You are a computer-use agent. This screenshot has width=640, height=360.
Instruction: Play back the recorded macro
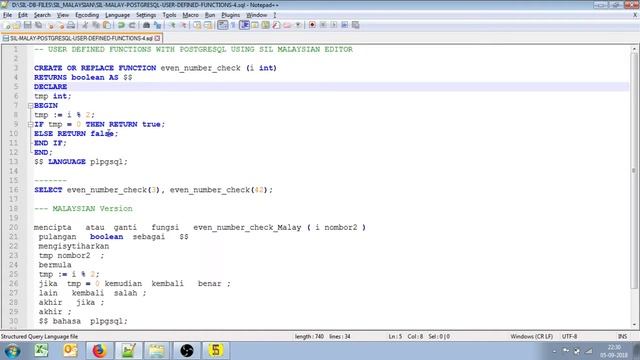pos(334,25)
